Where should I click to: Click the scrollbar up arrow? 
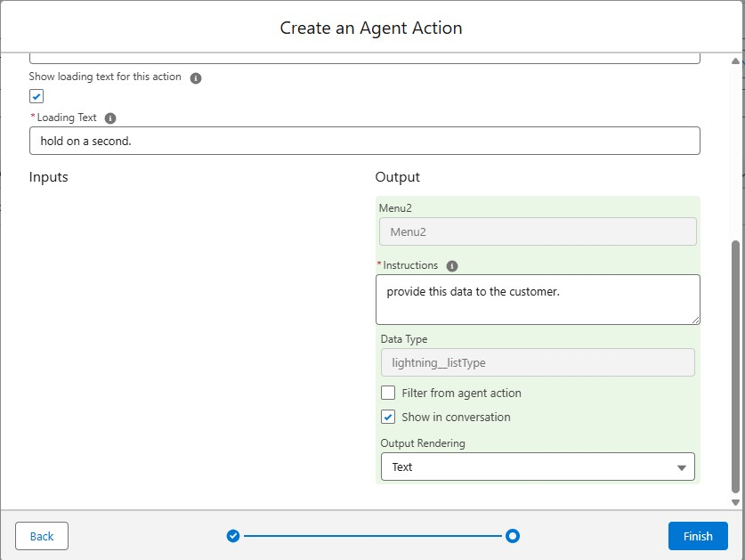coord(735,61)
